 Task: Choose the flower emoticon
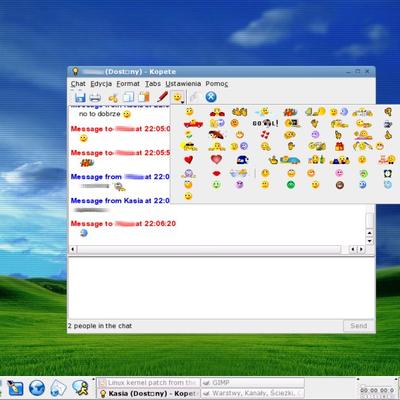tap(189, 135)
